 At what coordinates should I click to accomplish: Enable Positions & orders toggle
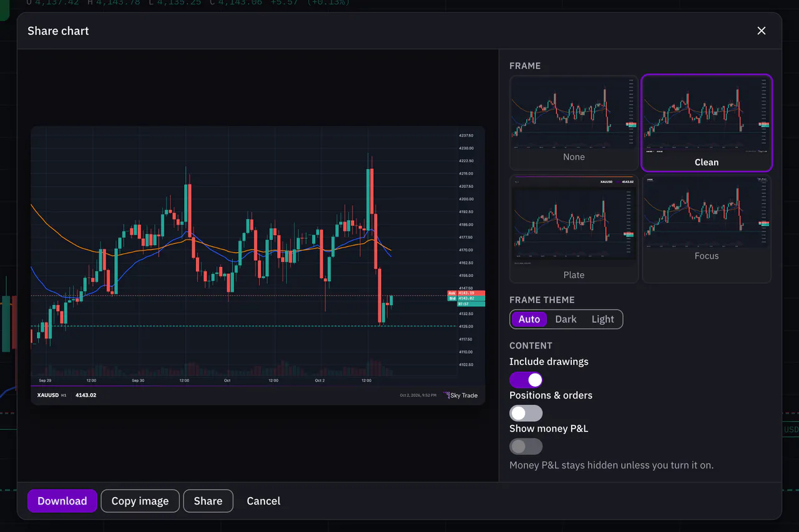pos(526,413)
